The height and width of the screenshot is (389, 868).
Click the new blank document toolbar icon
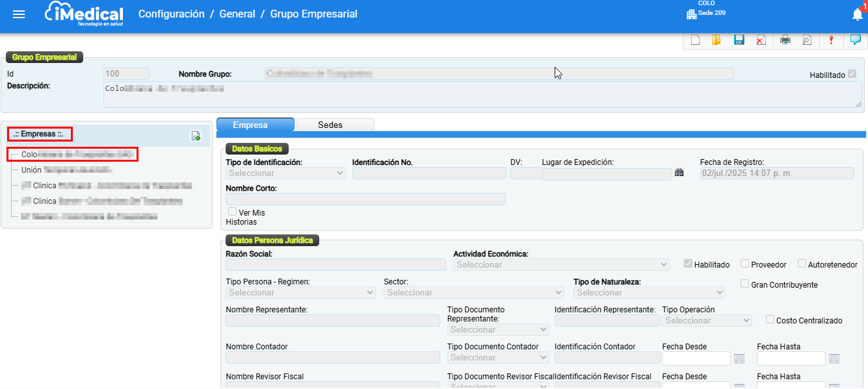(695, 40)
